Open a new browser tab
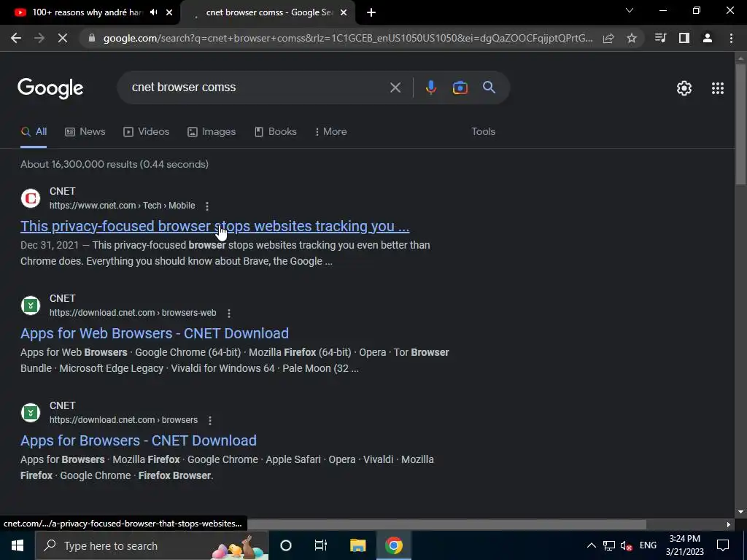Viewport: 747px width, 560px height. [x=371, y=12]
